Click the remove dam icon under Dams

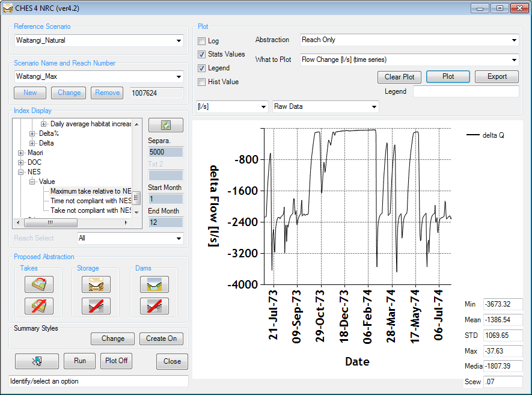(x=154, y=306)
